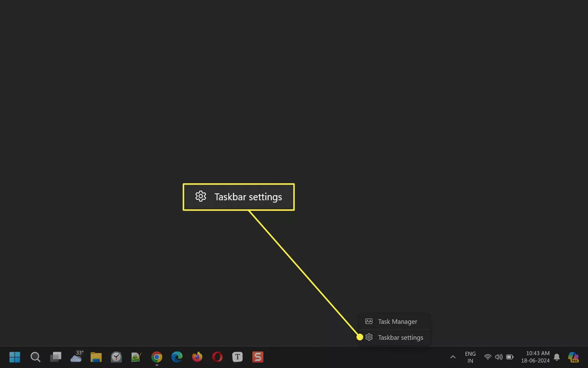Image resolution: width=588 pixels, height=368 pixels.
Task: Click the volume speaker icon
Action: (x=499, y=357)
